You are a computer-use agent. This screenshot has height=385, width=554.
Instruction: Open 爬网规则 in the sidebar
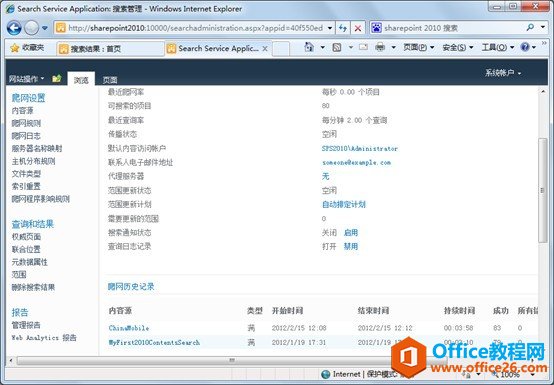26,123
